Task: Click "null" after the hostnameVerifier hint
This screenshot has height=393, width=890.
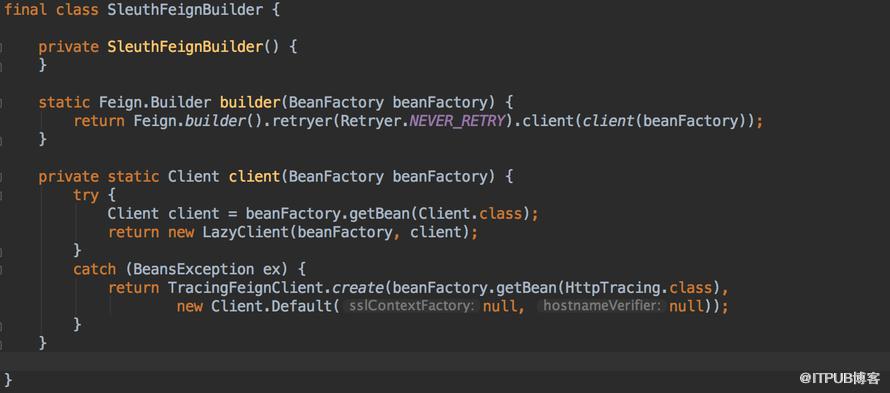Action: [686, 307]
